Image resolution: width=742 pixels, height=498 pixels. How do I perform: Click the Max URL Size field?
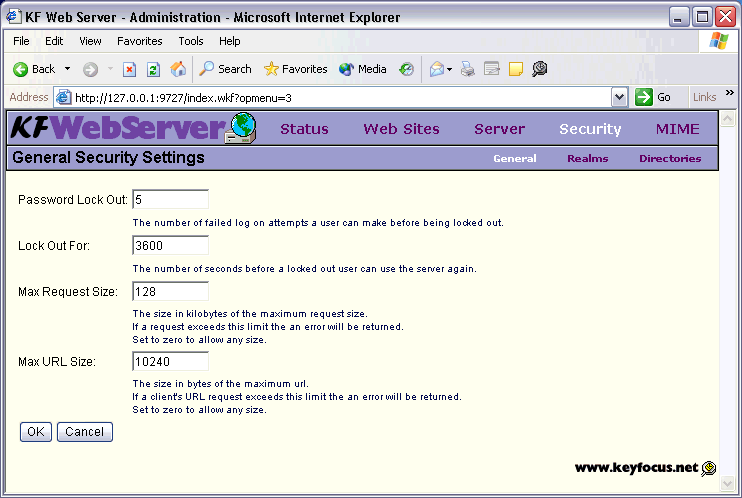[170, 361]
